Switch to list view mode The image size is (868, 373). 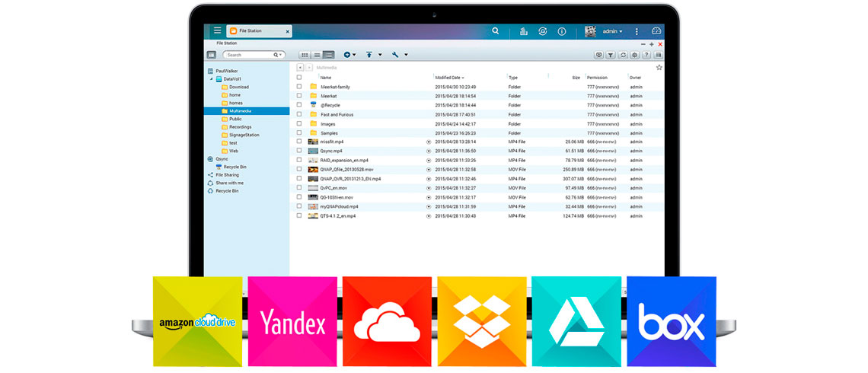(x=317, y=55)
